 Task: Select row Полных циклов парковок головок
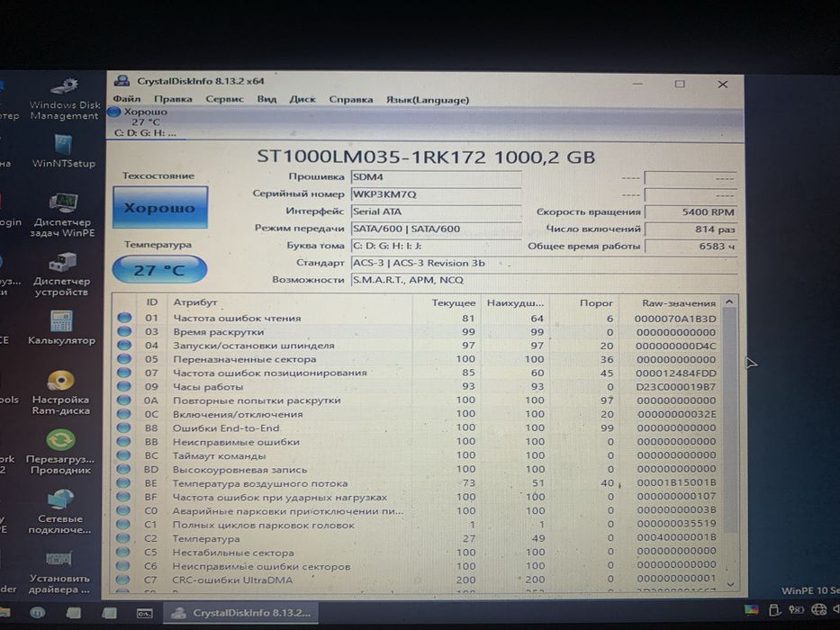click(418, 525)
